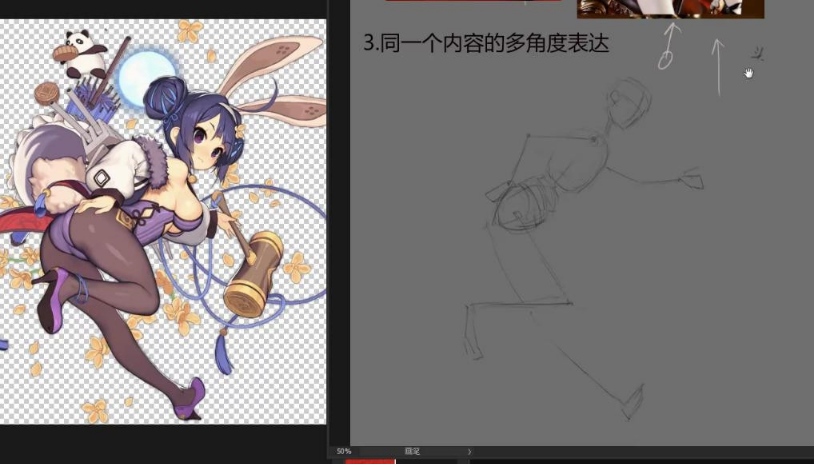This screenshot has height=464, width=814.
Task: Click the sketched torso oval on gray canvas
Action: (x=523, y=207)
